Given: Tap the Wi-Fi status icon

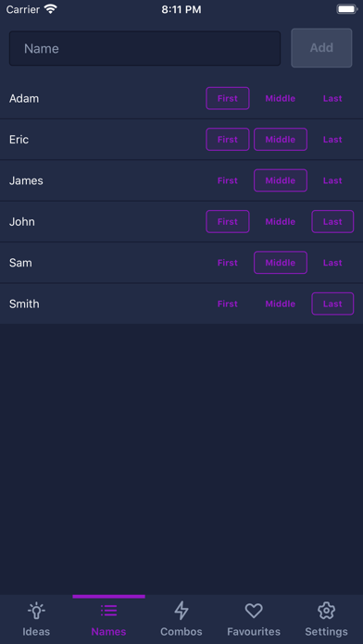Looking at the screenshot, I should click(x=51, y=9).
